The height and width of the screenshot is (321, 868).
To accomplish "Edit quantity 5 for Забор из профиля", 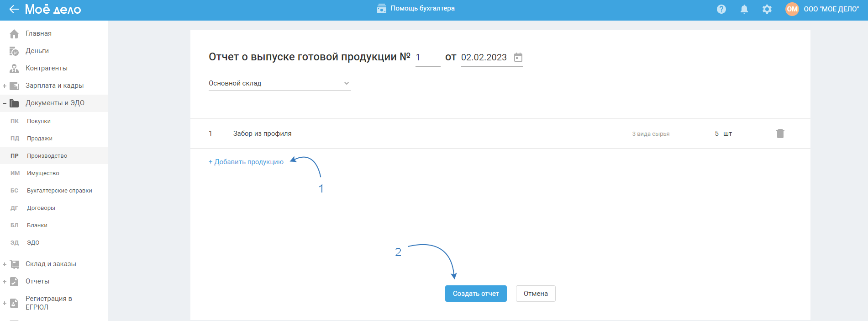I will pyautogui.click(x=717, y=134).
